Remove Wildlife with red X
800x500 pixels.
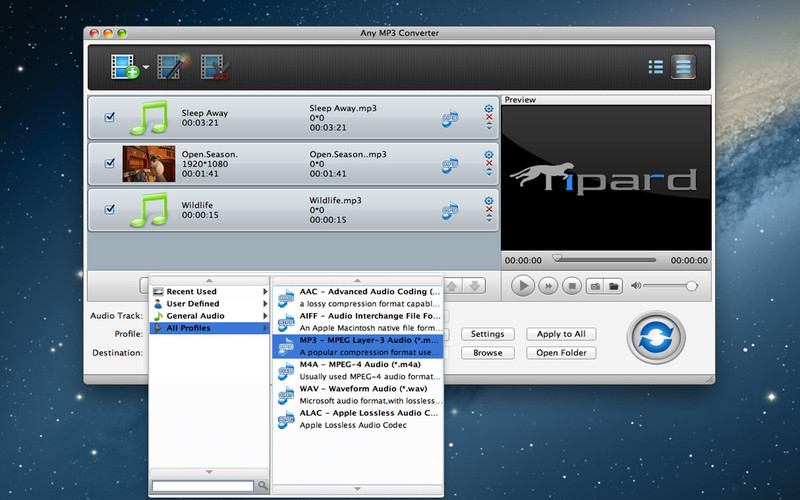coord(489,209)
